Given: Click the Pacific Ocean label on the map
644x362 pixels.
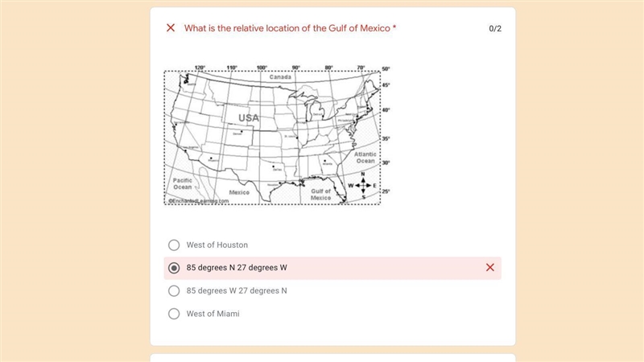Looking at the screenshot, I should click(183, 183).
